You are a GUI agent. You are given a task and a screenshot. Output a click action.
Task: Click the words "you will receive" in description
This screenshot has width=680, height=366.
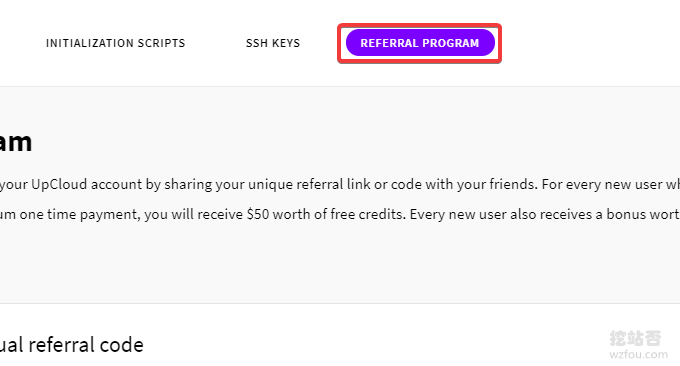point(193,215)
